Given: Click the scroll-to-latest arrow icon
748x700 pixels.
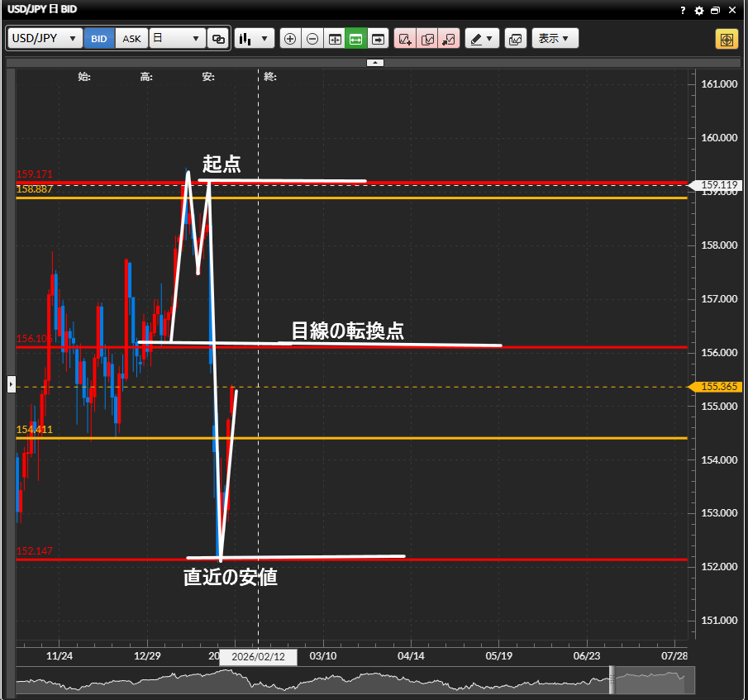Looking at the screenshot, I should pos(379,39).
